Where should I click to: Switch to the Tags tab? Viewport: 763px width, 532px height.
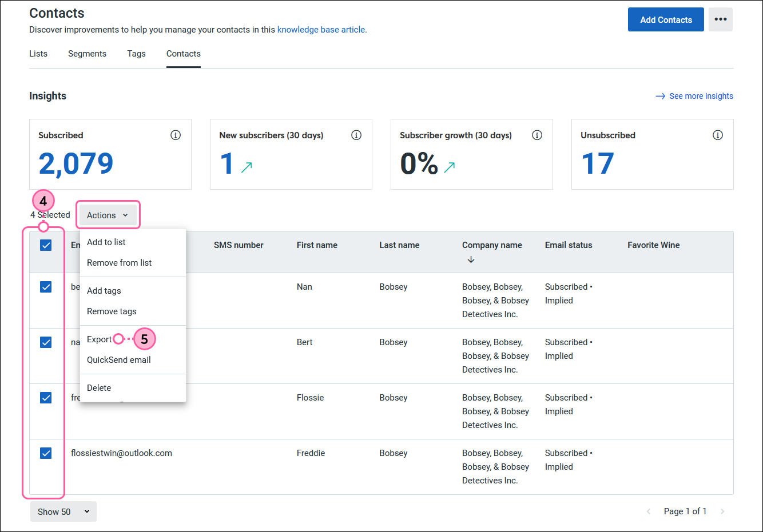[136, 54]
